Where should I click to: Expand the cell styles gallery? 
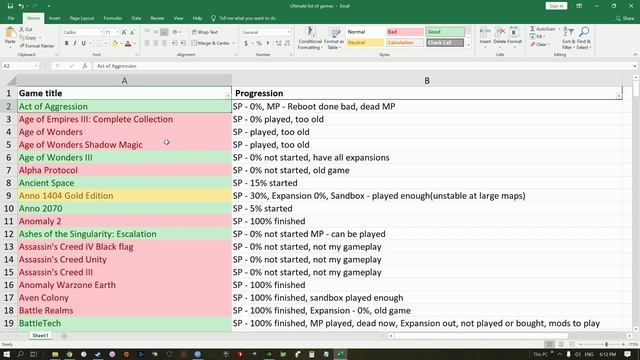[469, 44]
